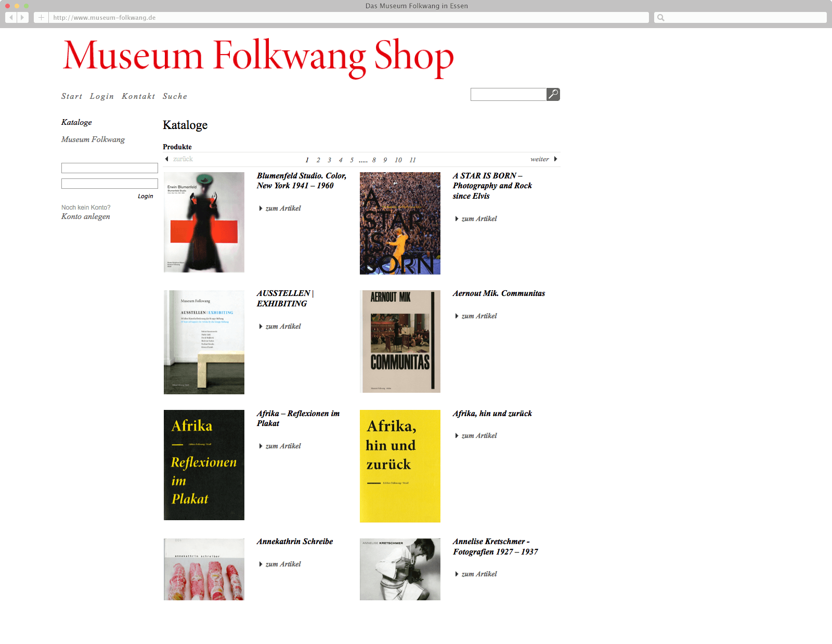
Task: Open yellow Afrika, hin und zurück cover
Action: click(x=400, y=466)
